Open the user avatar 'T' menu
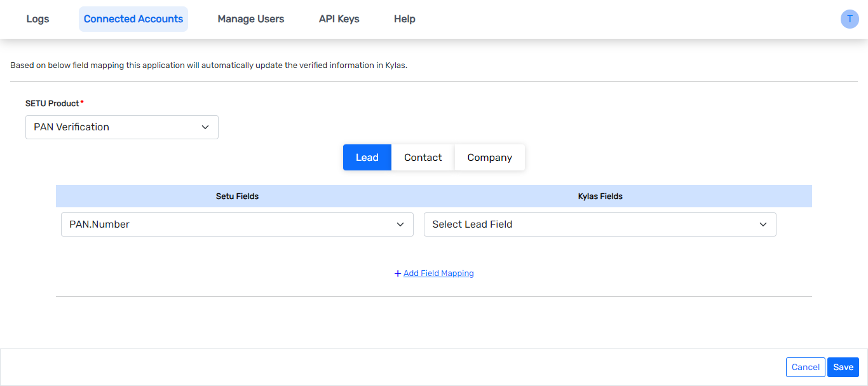This screenshot has width=868, height=386. coord(850,19)
